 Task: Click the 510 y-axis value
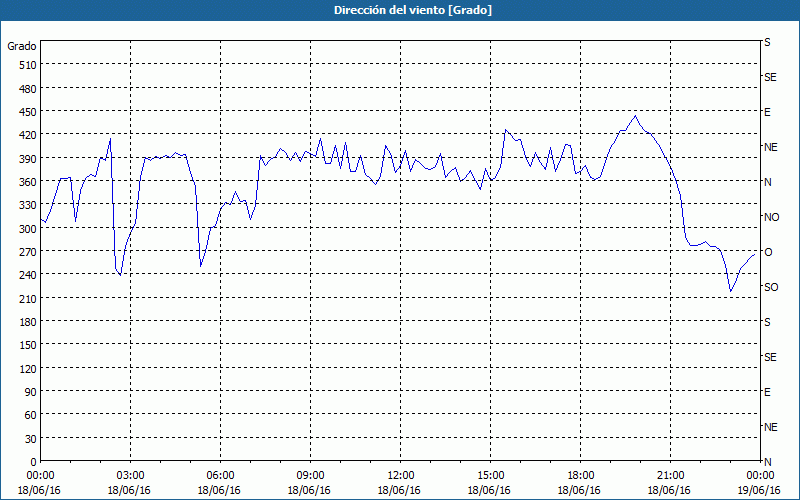[x=29, y=65]
